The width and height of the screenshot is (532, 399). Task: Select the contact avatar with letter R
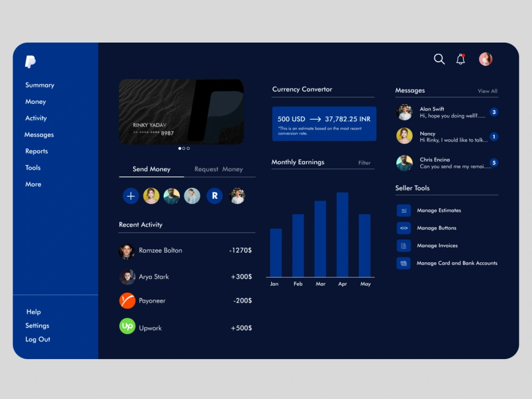214,196
